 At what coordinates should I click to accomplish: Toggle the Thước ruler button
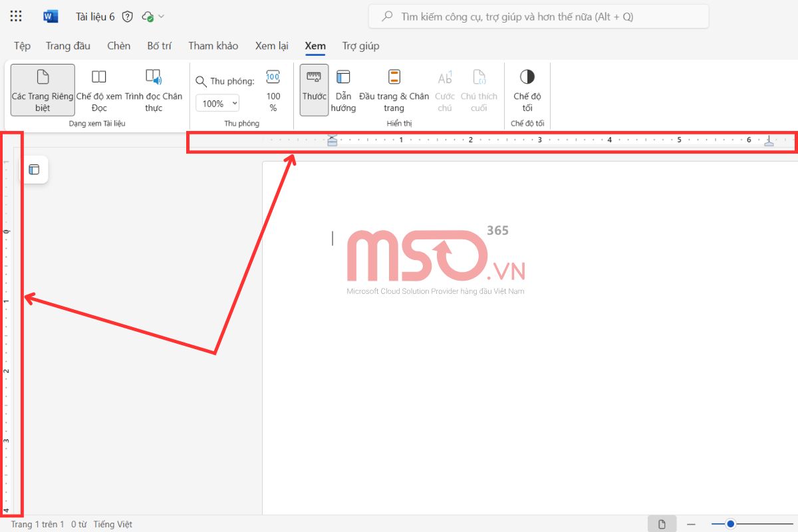pos(314,90)
